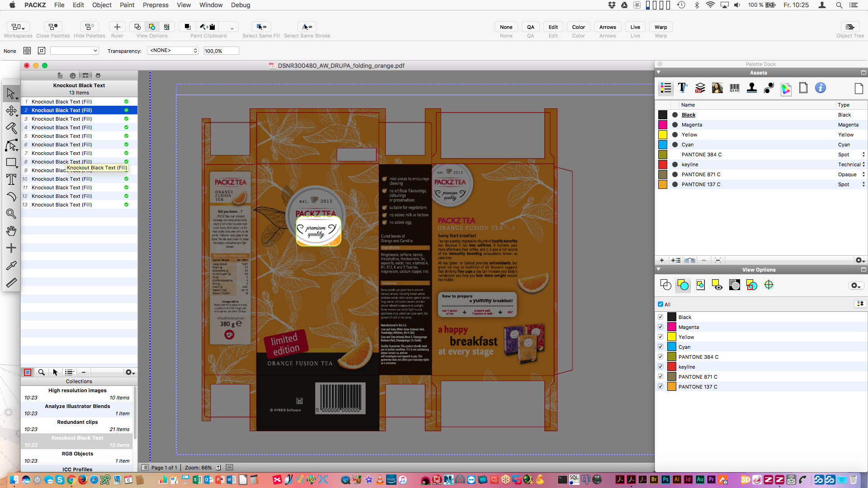Open the color profile asset tab
This screenshot has width=868, height=488.
(x=786, y=89)
